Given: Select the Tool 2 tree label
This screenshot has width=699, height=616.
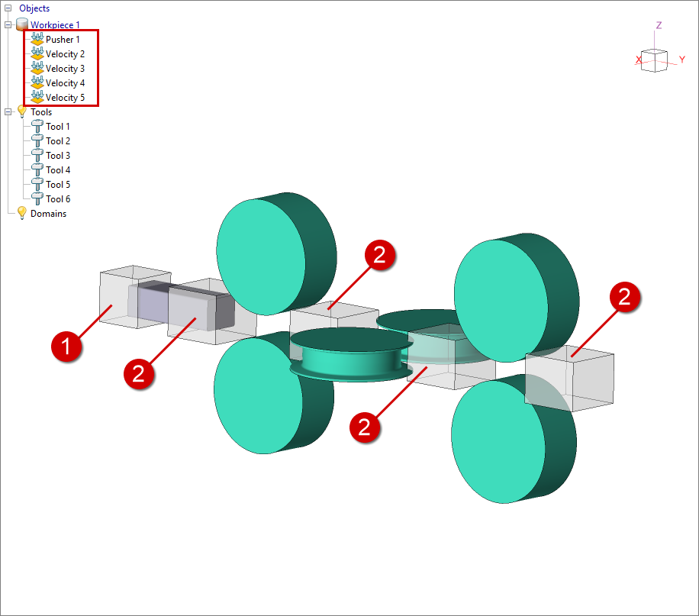Looking at the screenshot, I should 58,141.
